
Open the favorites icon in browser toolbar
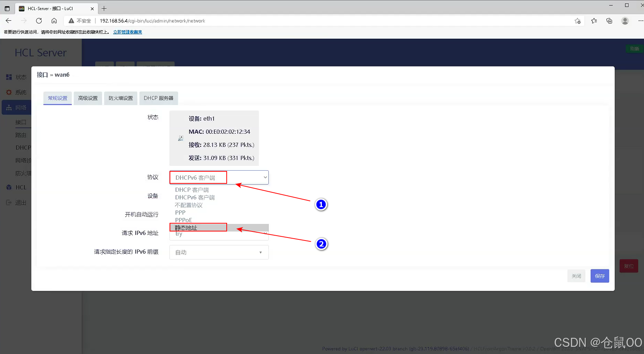pos(594,21)
